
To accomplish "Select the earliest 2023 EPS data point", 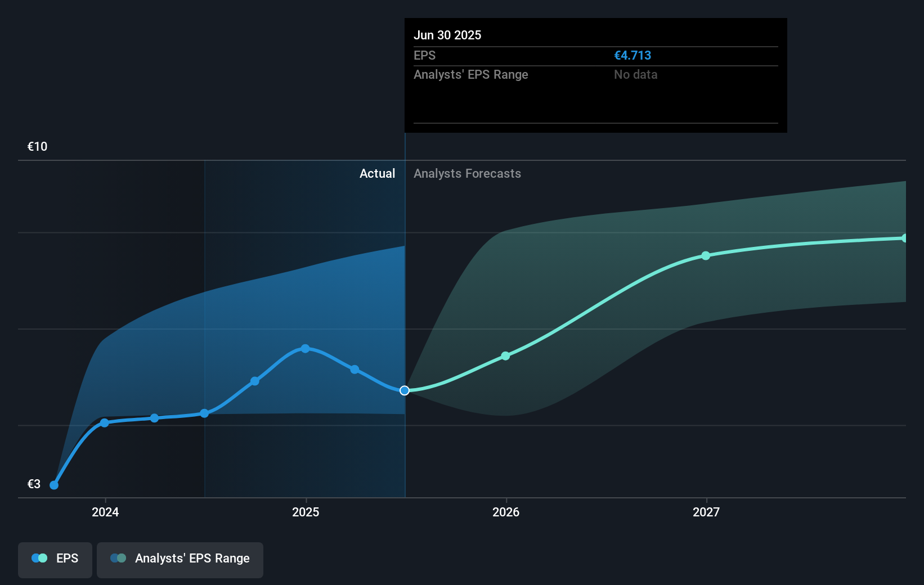I will pos(53,484).
